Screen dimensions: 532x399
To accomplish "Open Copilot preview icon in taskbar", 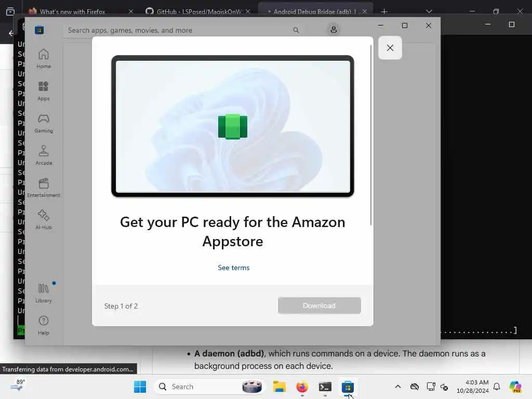I will pyautogui.click(x=515, y=387).
